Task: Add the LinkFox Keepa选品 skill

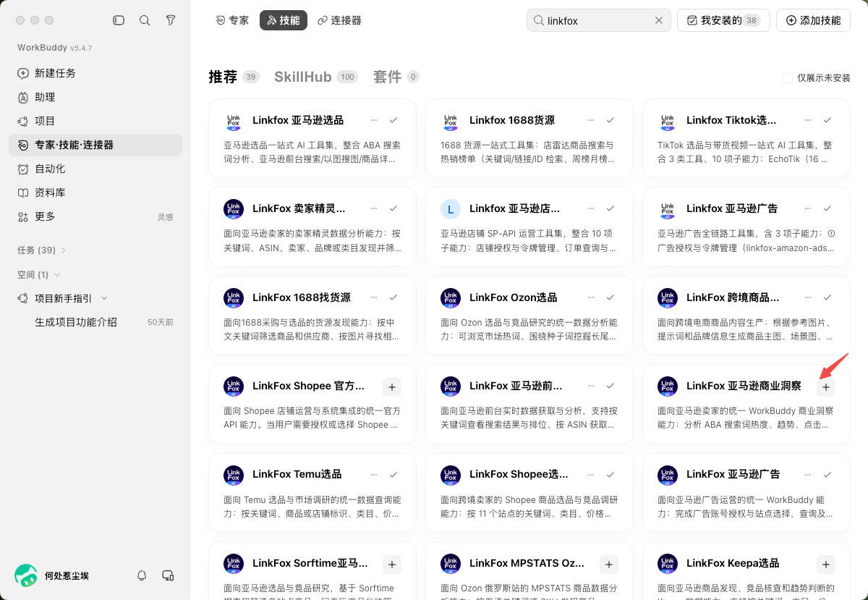Action: coord(826,565)
